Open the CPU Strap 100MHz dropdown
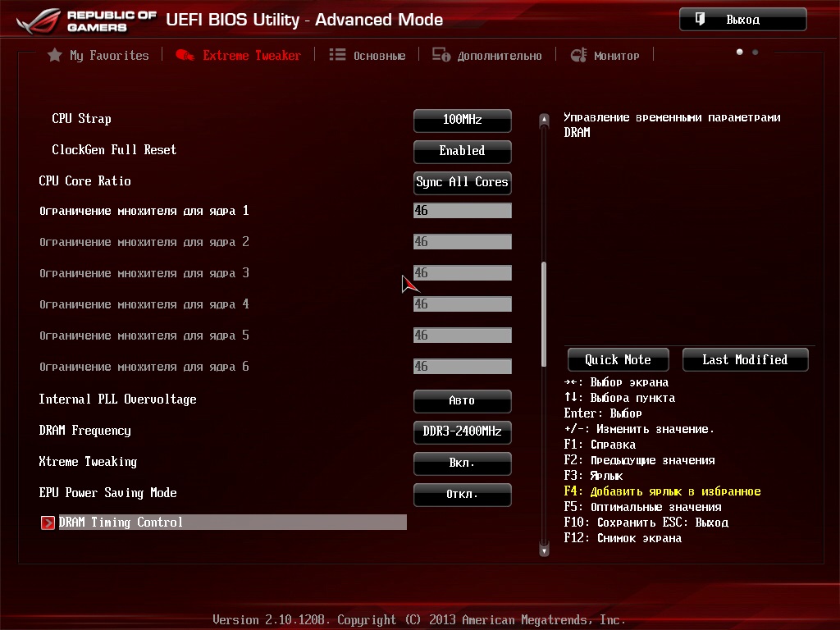The height and width of the screenshot is (630, 840). [x=462, y=120]
